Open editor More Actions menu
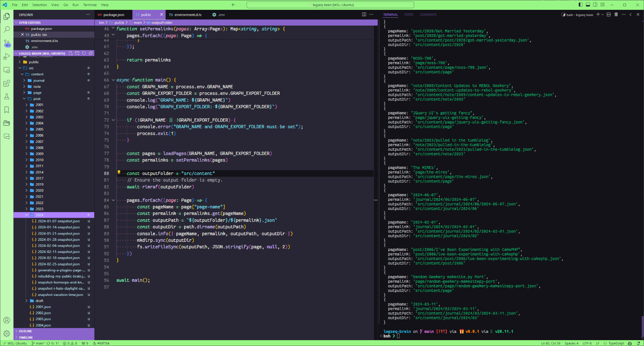The image size is (644, 346). tap(371, 14)
